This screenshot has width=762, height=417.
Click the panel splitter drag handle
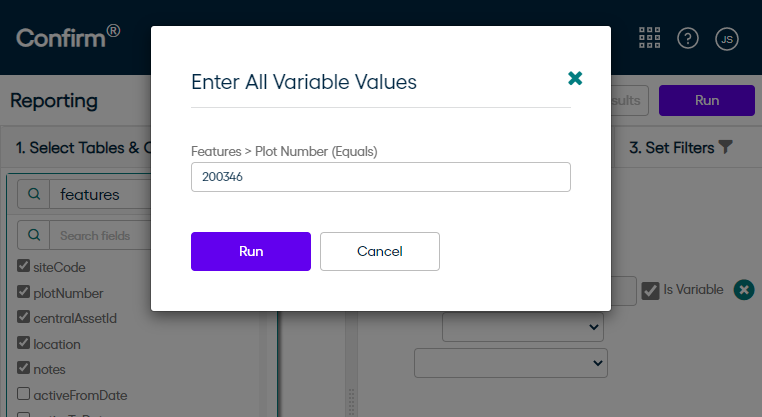[x=351, y=402]
